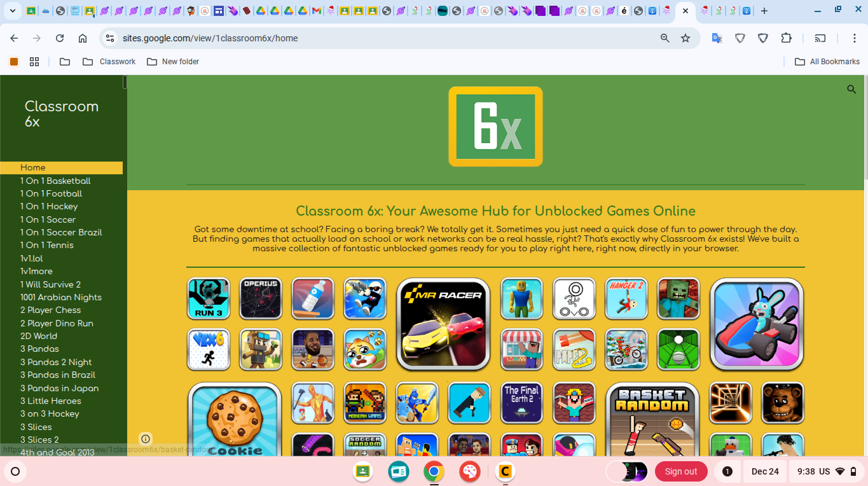Open 3 Little Heroes link
The width and height of the screenshot is (868, 486).
coord(51,401)
